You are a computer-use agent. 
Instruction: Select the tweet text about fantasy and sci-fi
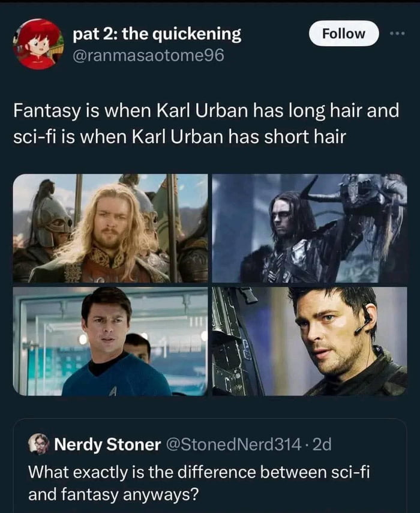(204, 123)
